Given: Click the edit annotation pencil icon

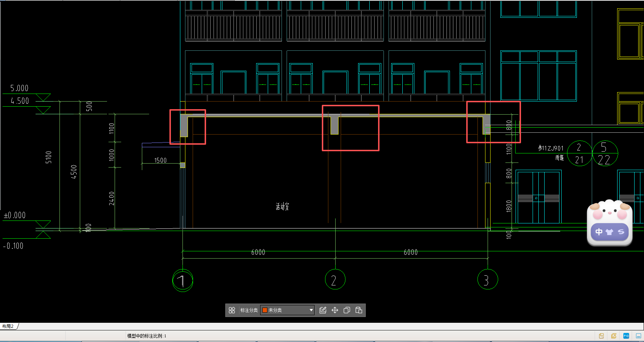Looking at the screenshot, I should (x=323, y=310).
